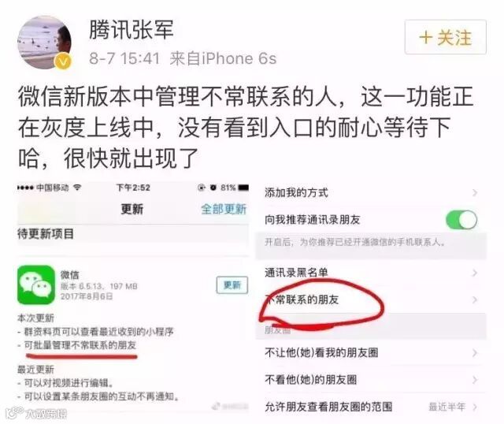Tap the rotation lock status icon
This screenshot has width=504, height=424.
pyautogui.click(x=202, y=188)
